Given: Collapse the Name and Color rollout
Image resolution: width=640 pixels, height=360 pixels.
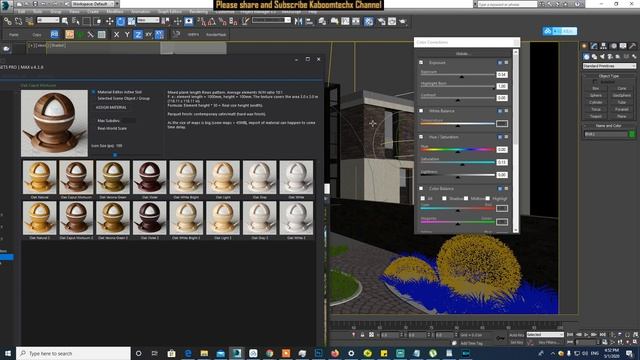Looking at the screenshot, I should pyautogui.click(x=609, y=126).
